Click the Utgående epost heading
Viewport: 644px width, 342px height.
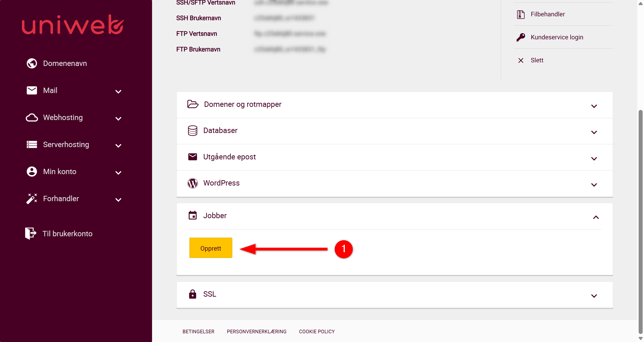pyautogui.click(x=229, y=157)
